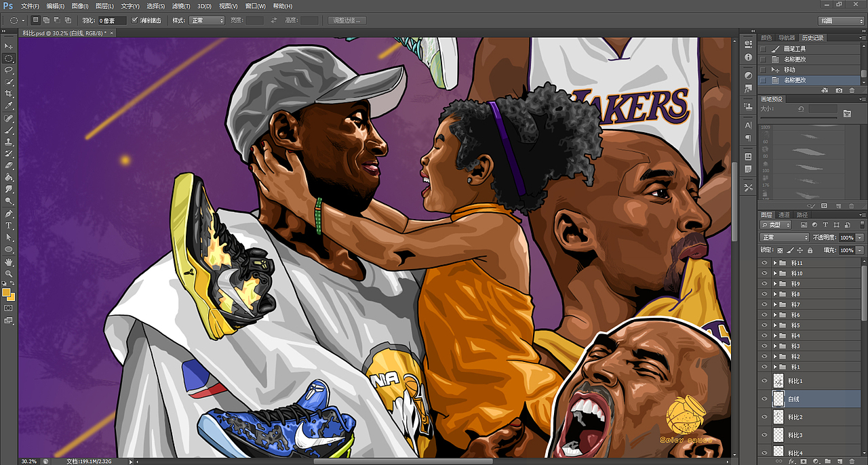Expand the 科1 layer group
868x465 pixels.
coord(776,367)
